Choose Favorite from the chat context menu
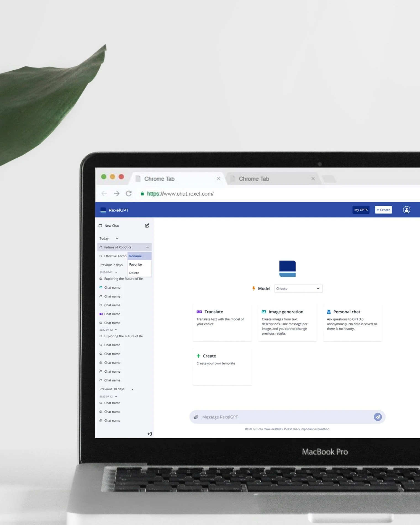 (139, 264)
